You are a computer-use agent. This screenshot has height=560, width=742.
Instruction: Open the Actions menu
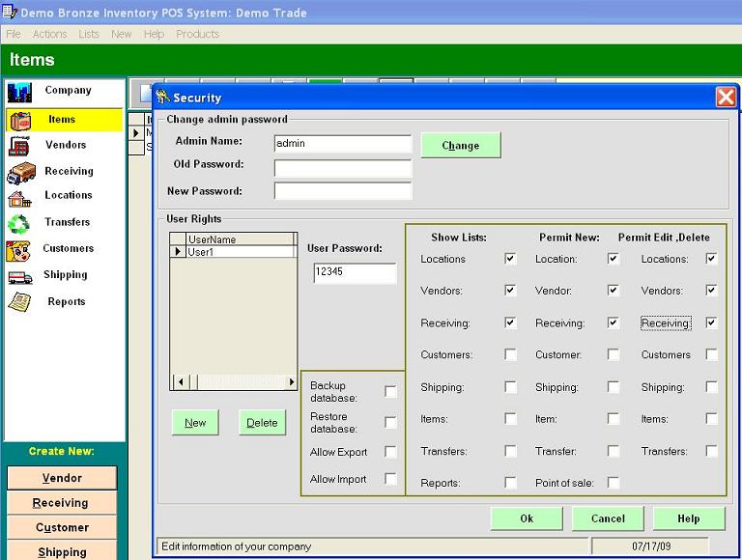49,34
